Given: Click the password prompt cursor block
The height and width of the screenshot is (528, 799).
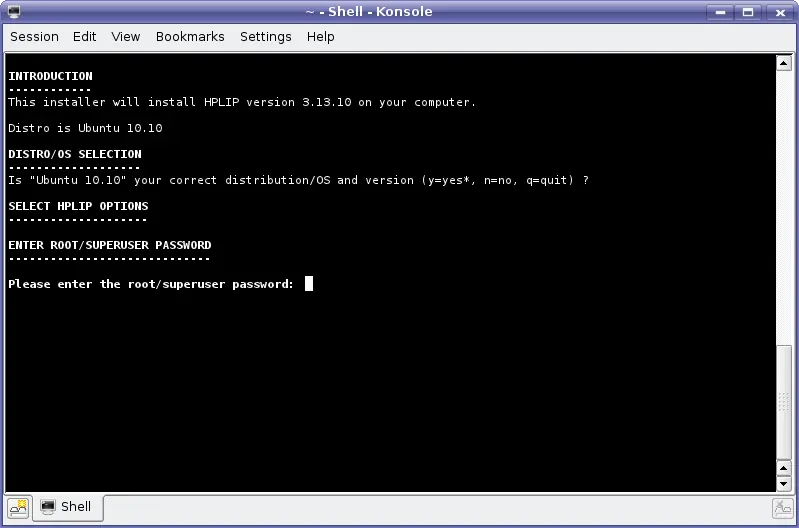Looking at the screenshot, I should click(x=309, y=283).
